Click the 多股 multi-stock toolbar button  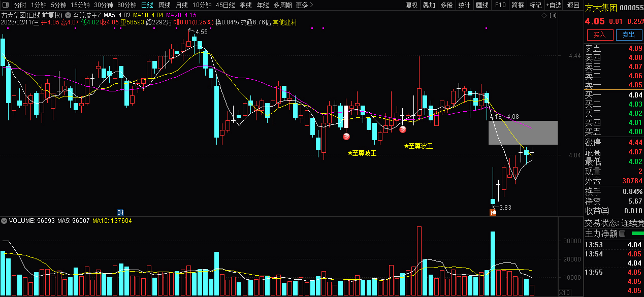[x=446, y=5]
